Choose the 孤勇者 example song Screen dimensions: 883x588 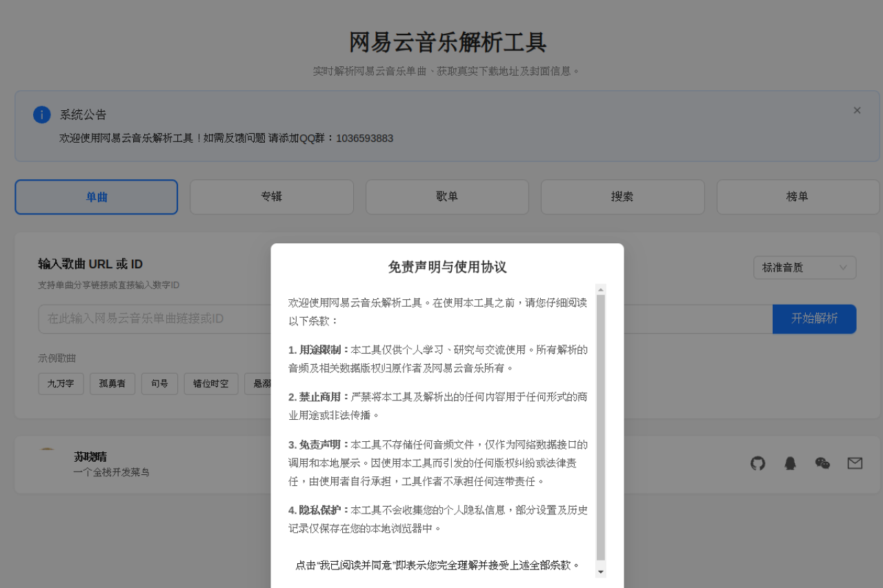(112, 384)
